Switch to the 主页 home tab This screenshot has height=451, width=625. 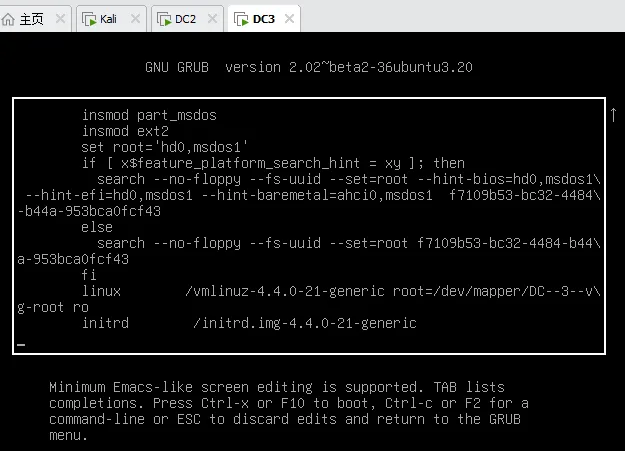pos(35,19)
